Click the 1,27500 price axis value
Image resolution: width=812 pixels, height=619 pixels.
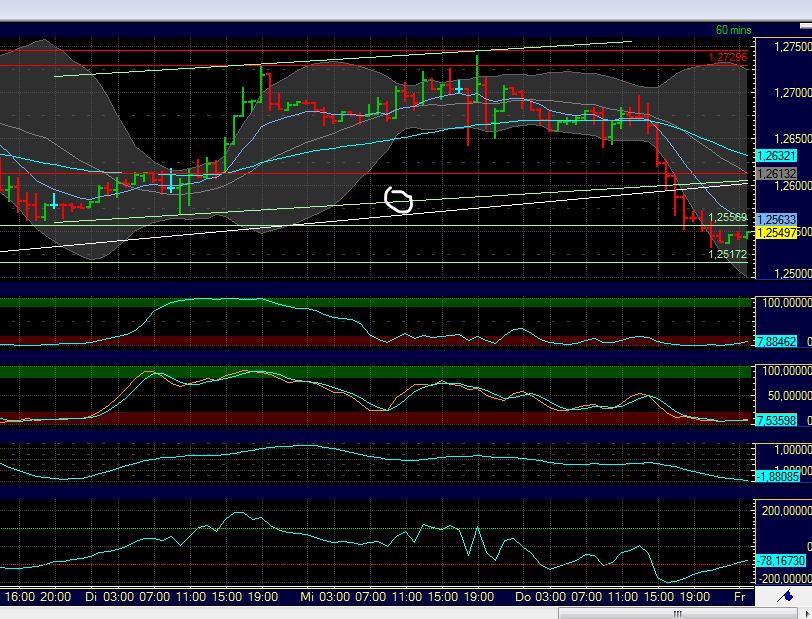tap(792, 47)
